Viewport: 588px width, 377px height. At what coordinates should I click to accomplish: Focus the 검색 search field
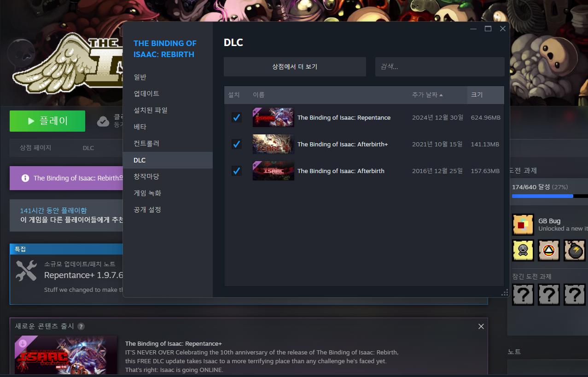coord(440,67)
